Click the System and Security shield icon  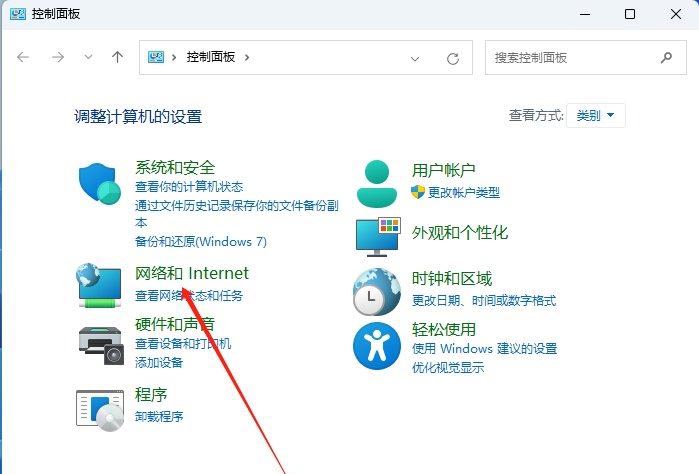(x=99, y=183)
